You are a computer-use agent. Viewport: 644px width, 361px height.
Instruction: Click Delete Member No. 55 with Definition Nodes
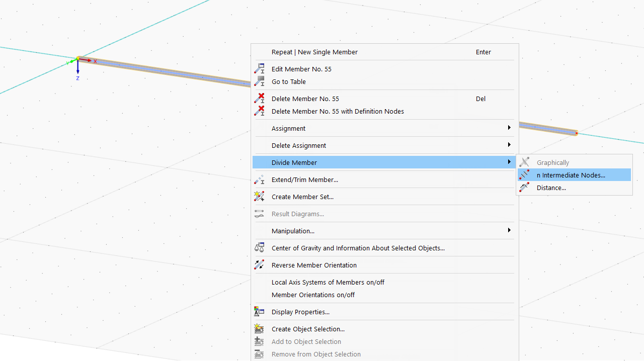337,111
